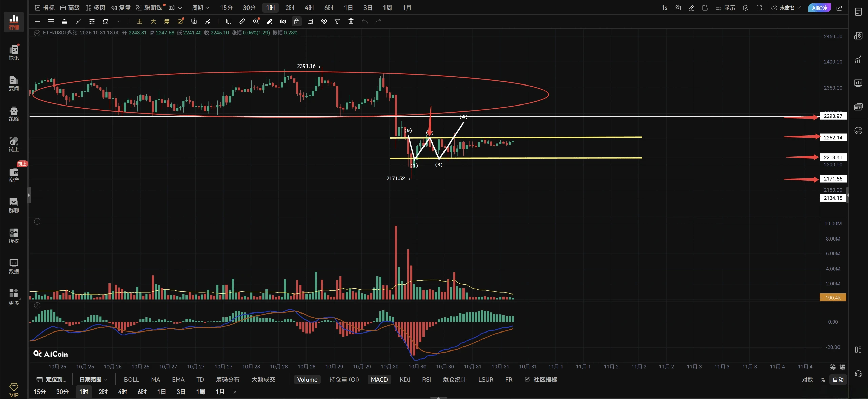This screenshot has height=399, width=868.
Task: Toggle the 主 main-force indicator
Action: 139,21
